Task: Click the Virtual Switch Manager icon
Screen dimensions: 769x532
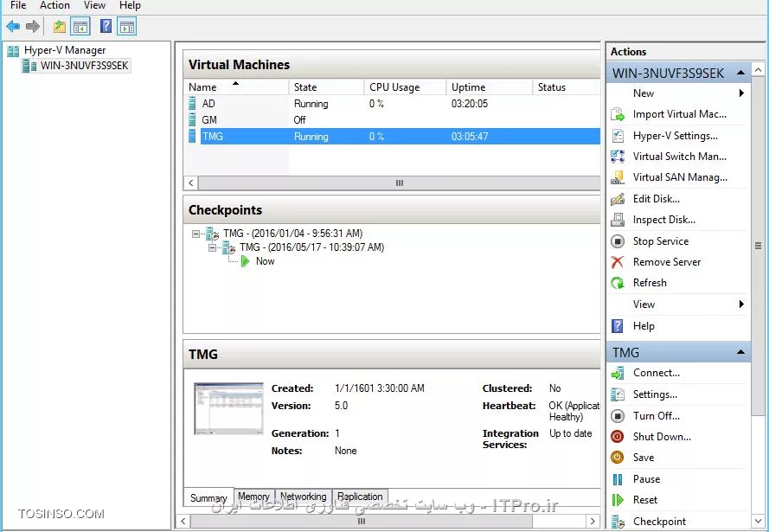Action: 618,157
